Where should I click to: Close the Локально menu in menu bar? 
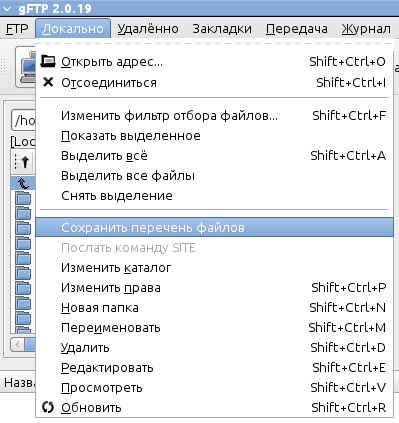[x=73, y=29]
